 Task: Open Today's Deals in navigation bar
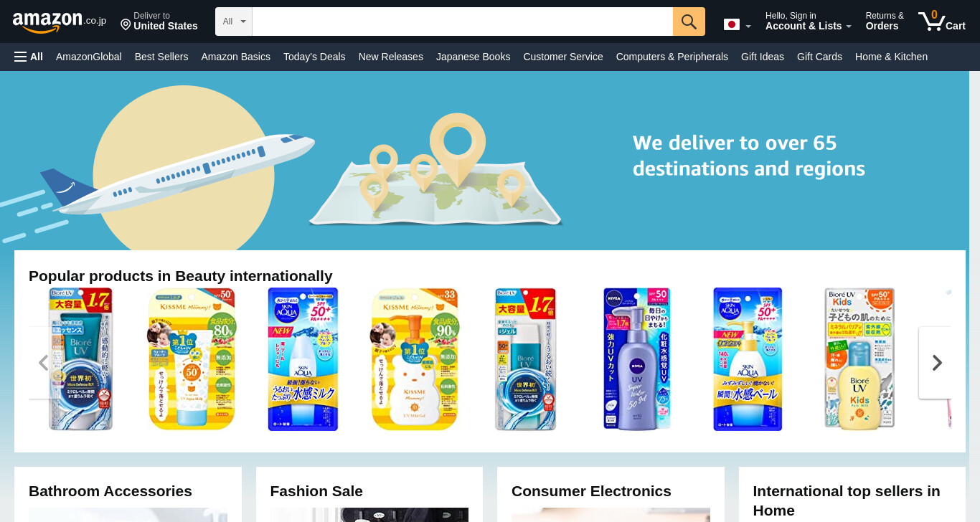[314, 57]
